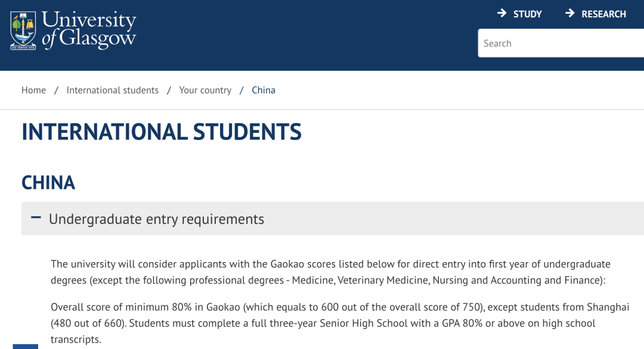Go to the Home breadcrumb link

pos(33,90)
